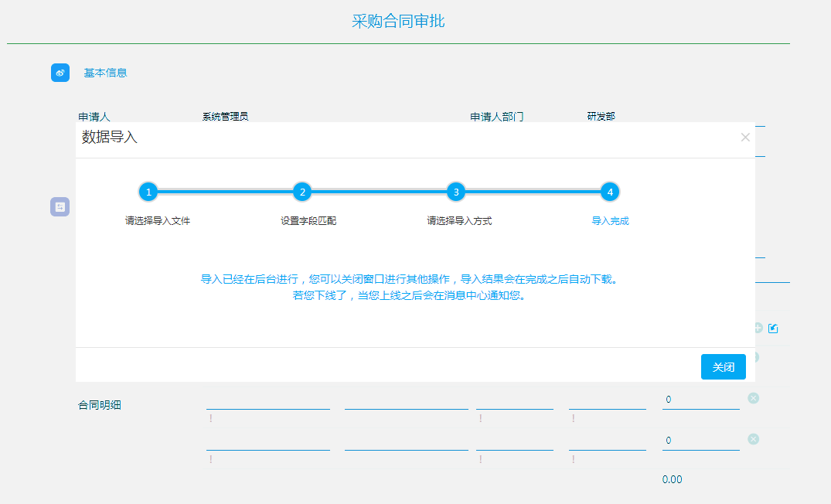Close the 数据导入 dialog with X
The image size is (831, 504).
coord(745,138)
